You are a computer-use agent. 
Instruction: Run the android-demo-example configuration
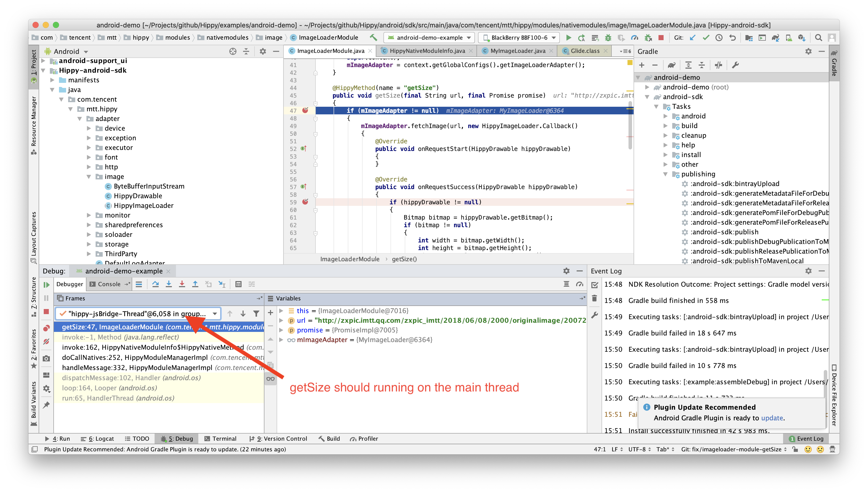click(x=569, y=38)
